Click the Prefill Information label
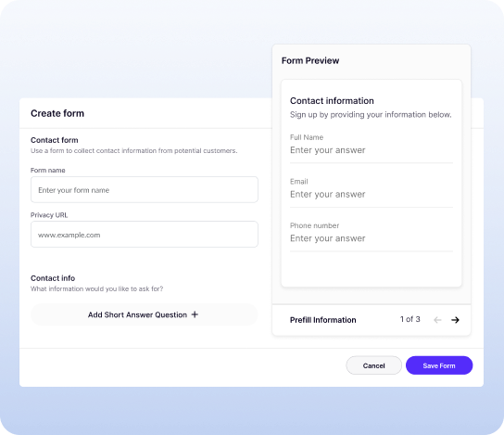504x435 pixels. point(322,320)
